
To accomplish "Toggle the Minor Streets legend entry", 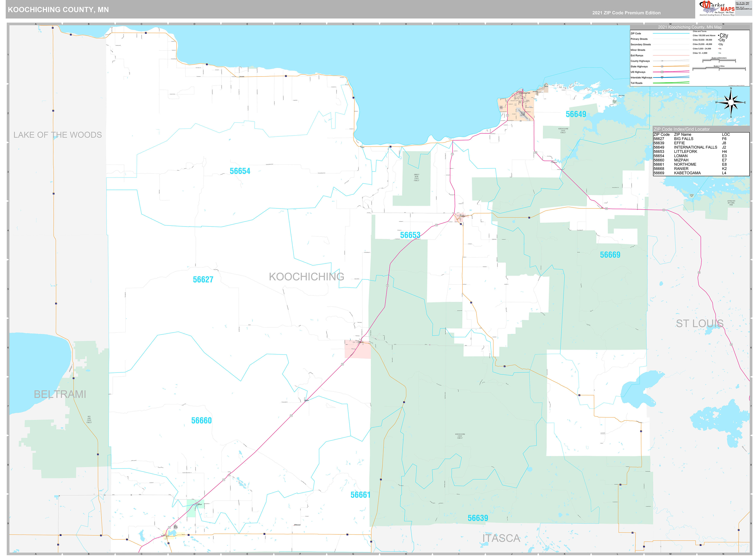I will click(x=671, y=50).
